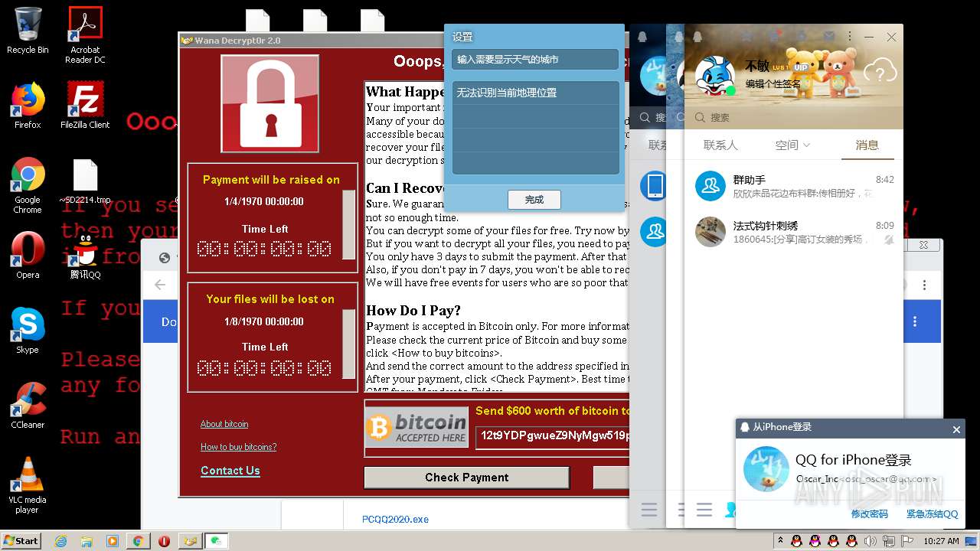Open the QQ mail envelope icon
Viewport: 980px width, 551px height.
[829, 36]
